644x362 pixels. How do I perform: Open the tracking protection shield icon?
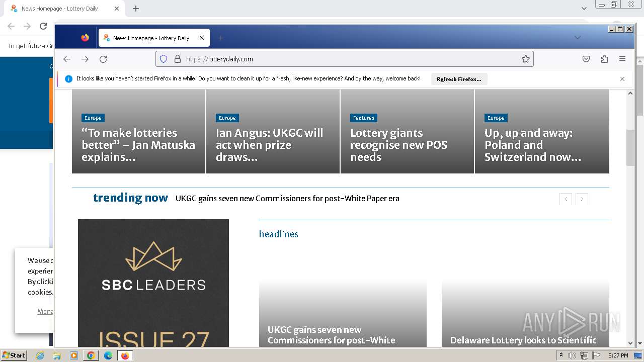click(164, 59)
